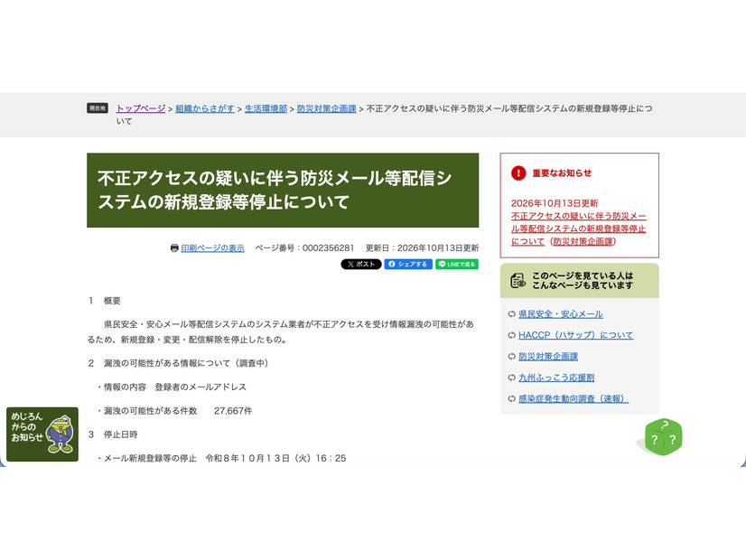
Task: Click the ページ番号：0002356281 text
Action: (304, 247)
